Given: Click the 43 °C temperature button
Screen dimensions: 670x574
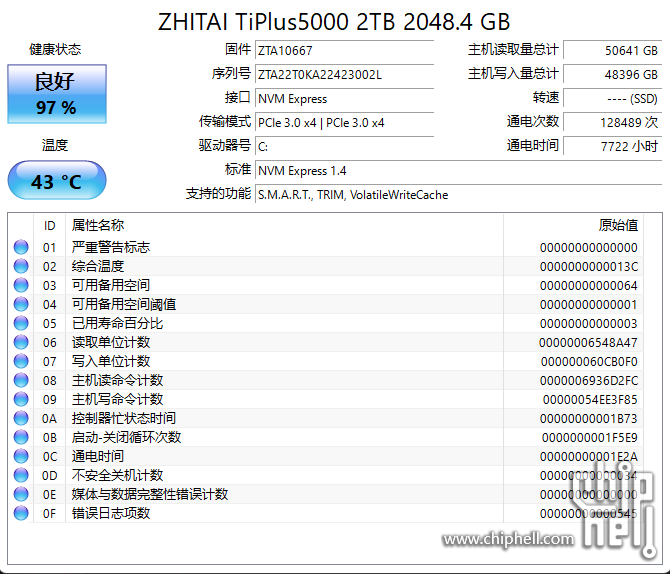Looking at the screenshot, I should [57, 180].
